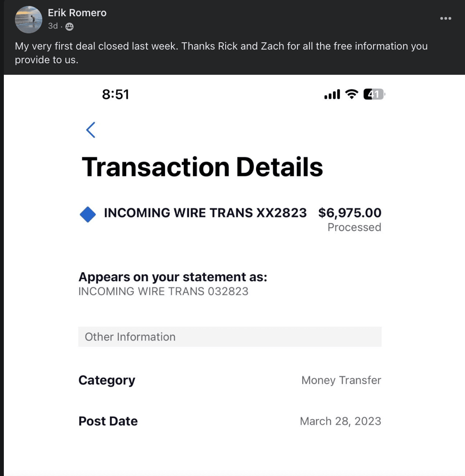
Task: Click the Wi-Fi status icon
Action: (352, 94)
